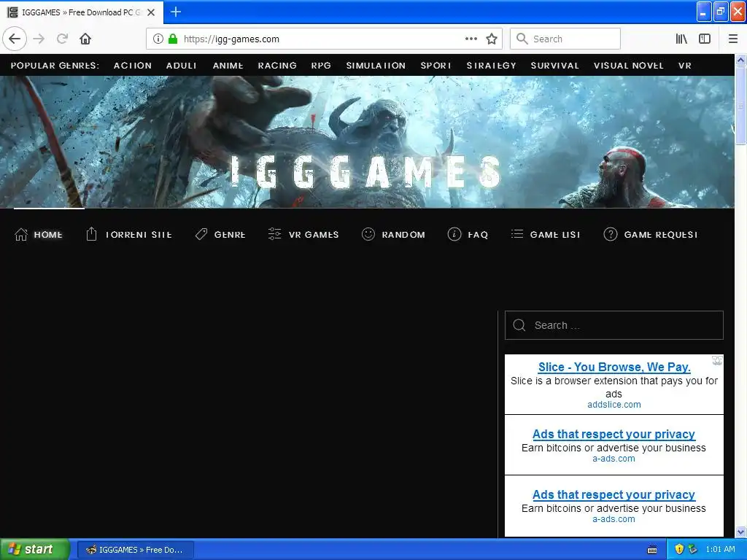Select IGGGAMES taskbar window button
This screenshot has height=560, width=747.
coord(135,550)
